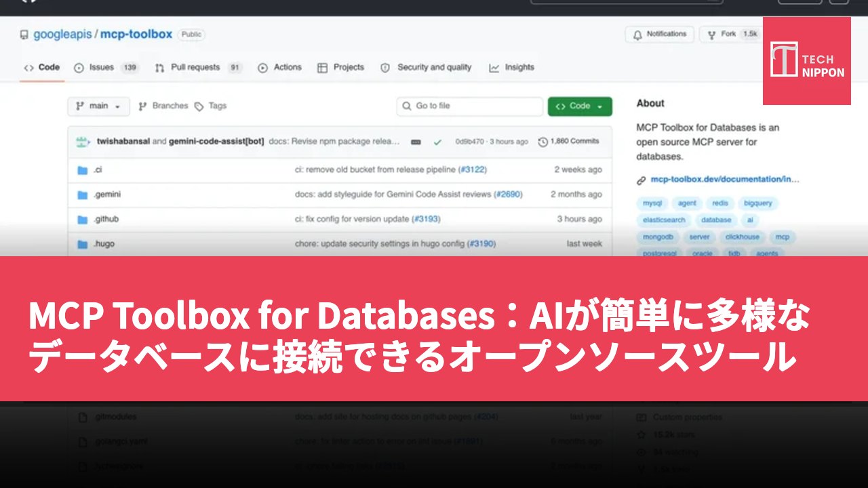Image resolution: width=868 pixels, height=488 pixels.
Task: Open twishabansal's profile link
Action: 123,142
